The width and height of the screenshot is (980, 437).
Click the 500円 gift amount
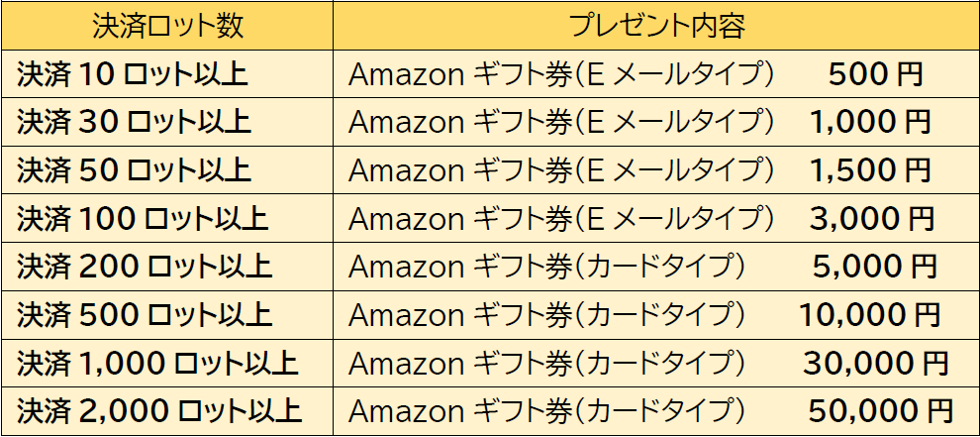(x=875, y=74)
